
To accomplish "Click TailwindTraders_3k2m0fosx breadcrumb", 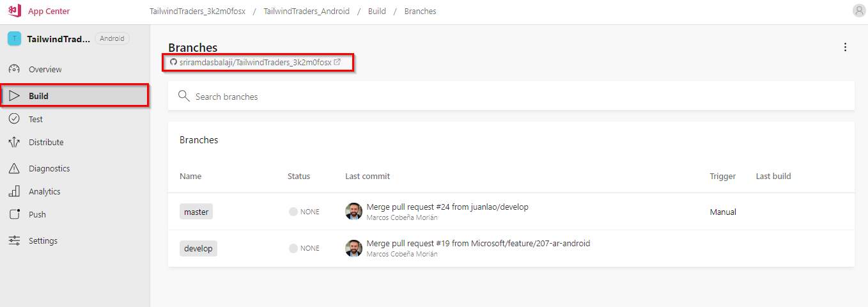I will (x=198, y=12).
